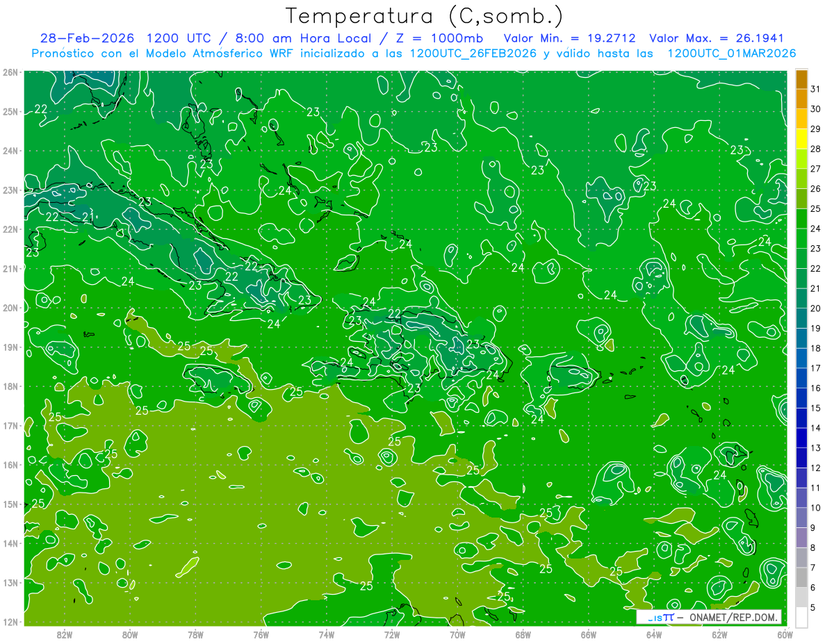This screenshot has height=644, width=834.
Task: Click the longitude axis label "72W"
Action: (x=392, y=634)
